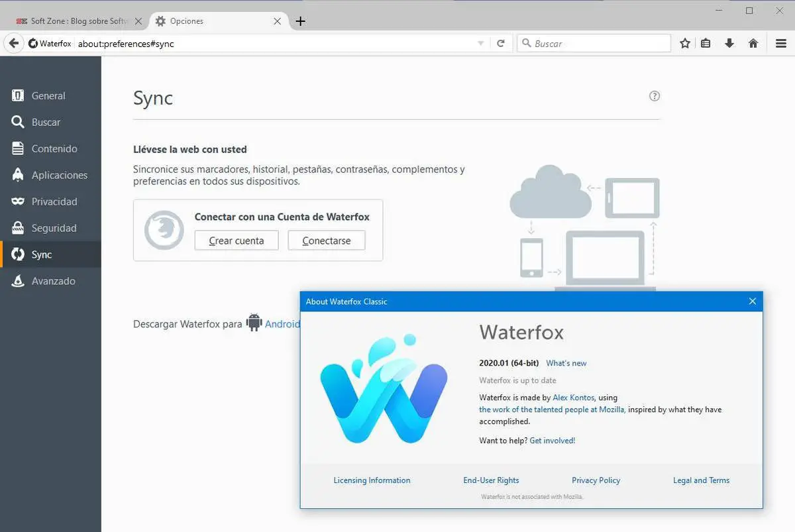The width and height of the screenshot is (795, 532).
Task: Open the General preferences section
Action: click(x=50, y=95)
